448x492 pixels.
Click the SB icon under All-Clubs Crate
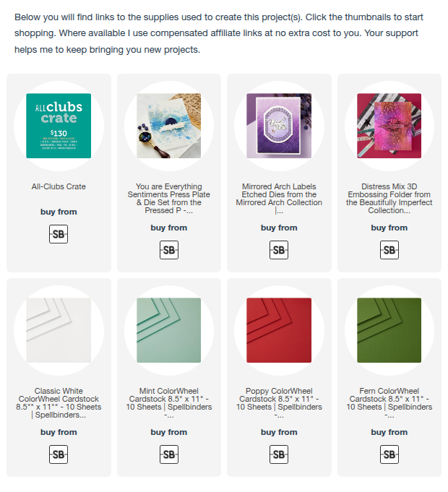(59, 234)
